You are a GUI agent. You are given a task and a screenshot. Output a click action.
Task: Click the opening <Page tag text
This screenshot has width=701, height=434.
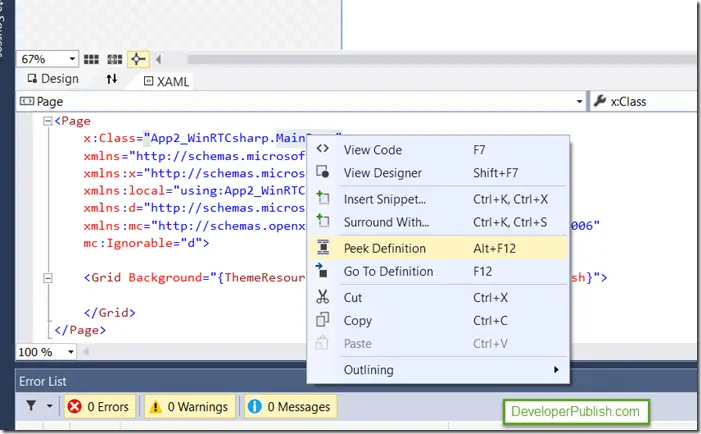tap(72, 121)
